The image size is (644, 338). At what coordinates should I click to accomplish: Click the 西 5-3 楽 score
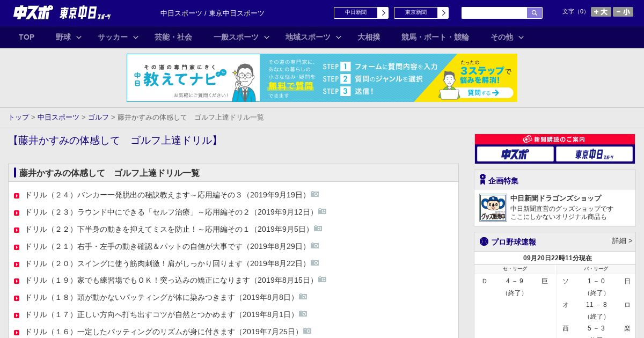(596, 328)
